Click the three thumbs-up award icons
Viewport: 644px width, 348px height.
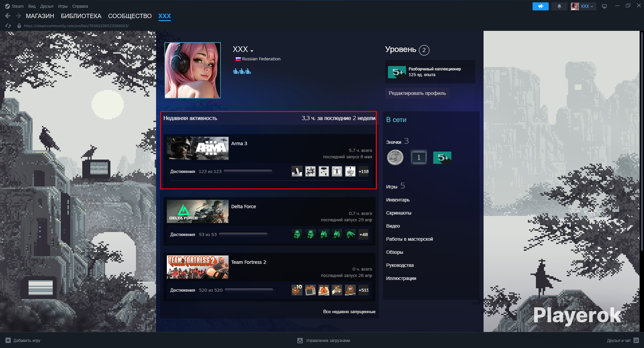coord(242,71)
